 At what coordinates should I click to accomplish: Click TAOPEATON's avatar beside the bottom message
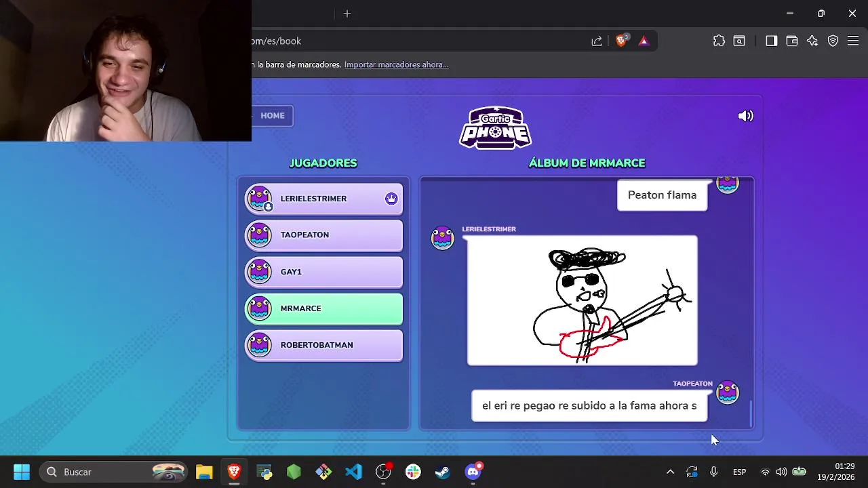[x=728, y=392]
